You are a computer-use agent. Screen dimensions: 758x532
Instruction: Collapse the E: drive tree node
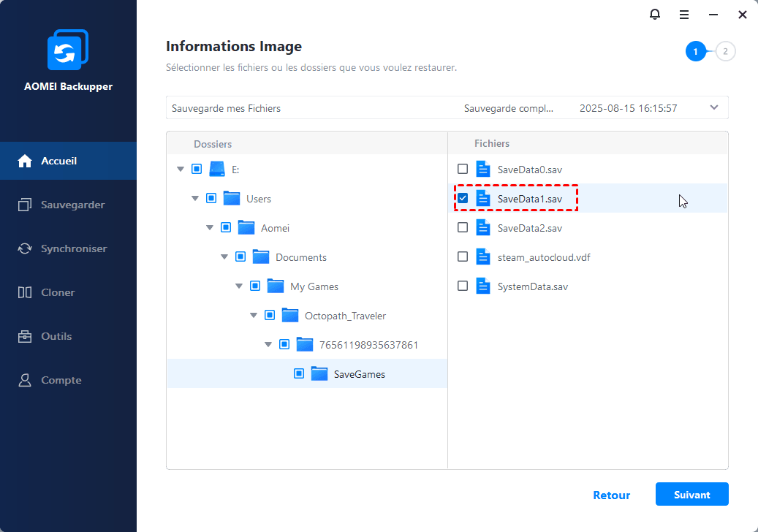(x=181, y=169)
